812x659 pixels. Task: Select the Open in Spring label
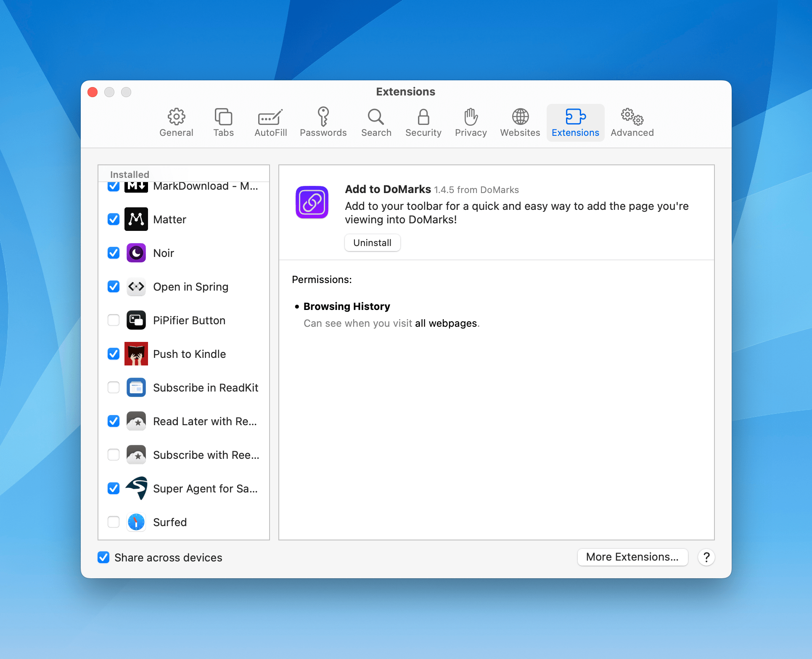190,287
